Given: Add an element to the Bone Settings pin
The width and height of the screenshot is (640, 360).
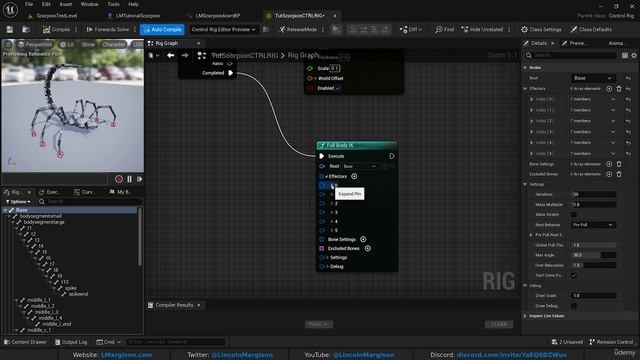Looking at the screenshot, I should point(363,239).
